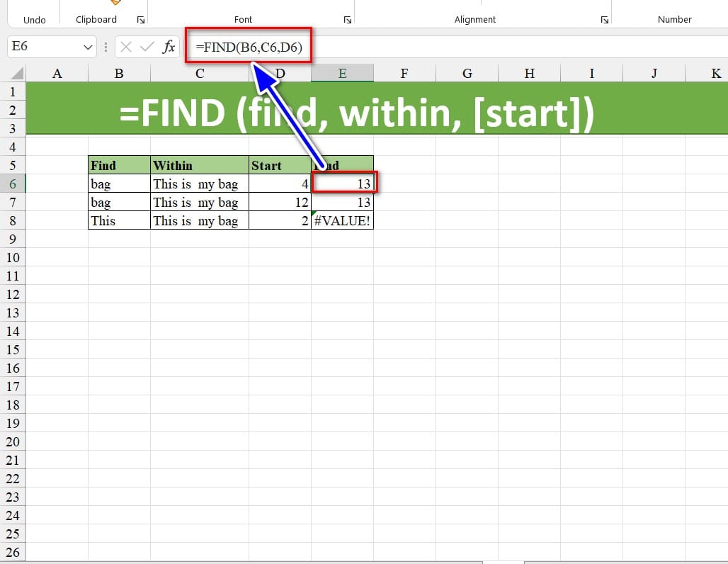Viewport: 728px width, 564px height.
Task: Click the Enter checkmark in formula bar
Action: coord(147,47)
